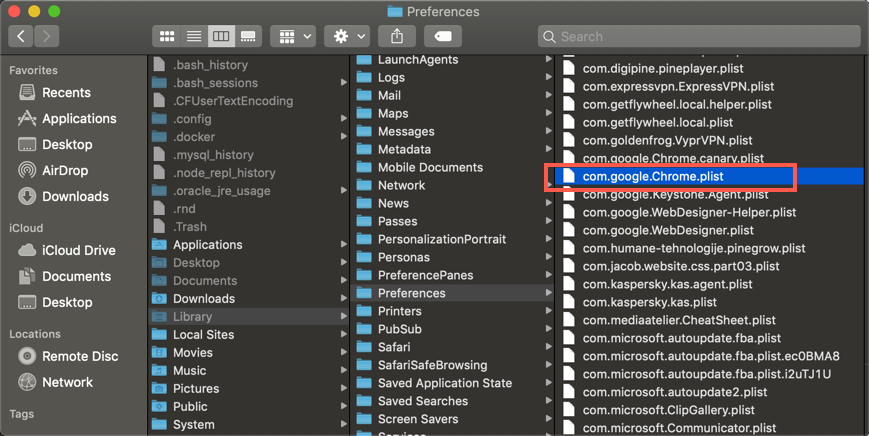Image resolution: width=869 pixels, height=436 pixels.
Task: Select the column view button
Action: point(221,36)
